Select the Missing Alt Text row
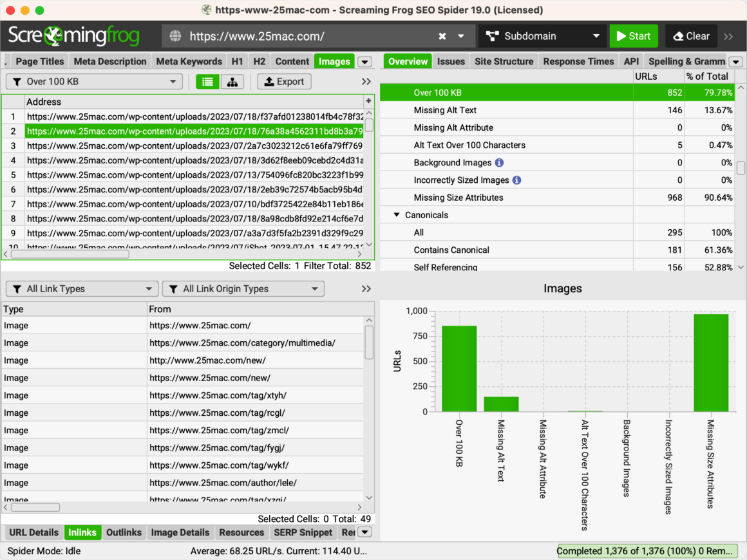747x560 pixels. pyautogui.click(x=557, y=110)
